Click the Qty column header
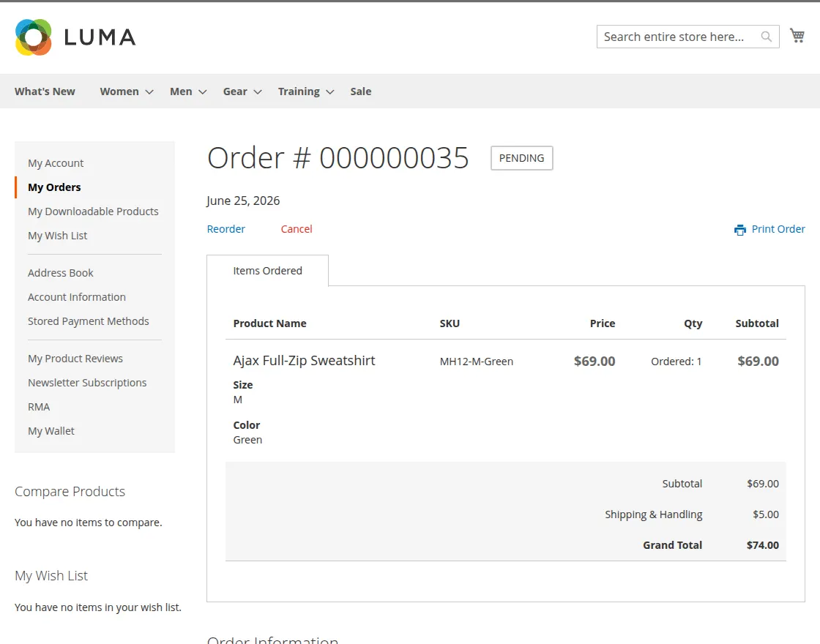The image size is (820, 644). click(x=693, y=323)
